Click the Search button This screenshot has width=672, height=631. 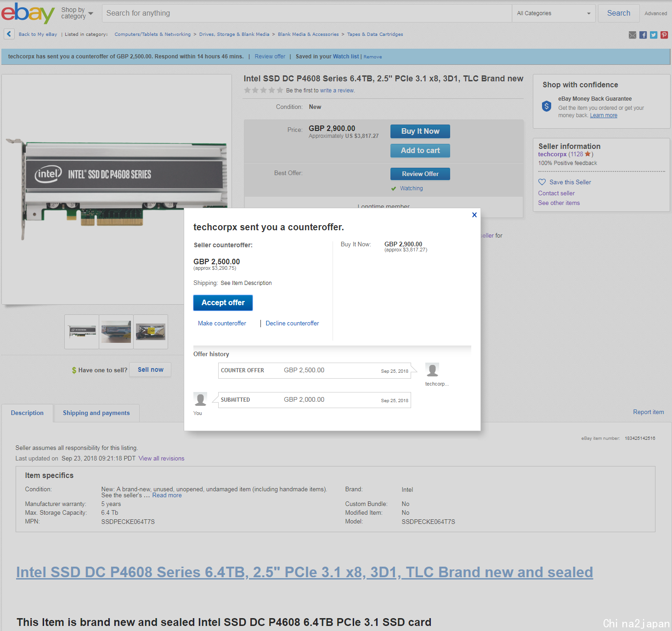pos(619,13)
